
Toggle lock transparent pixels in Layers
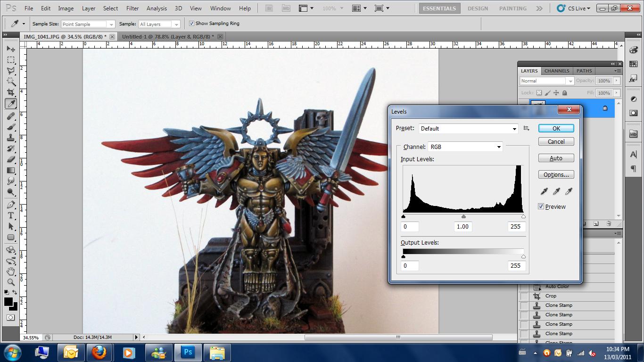click(539, 93)
